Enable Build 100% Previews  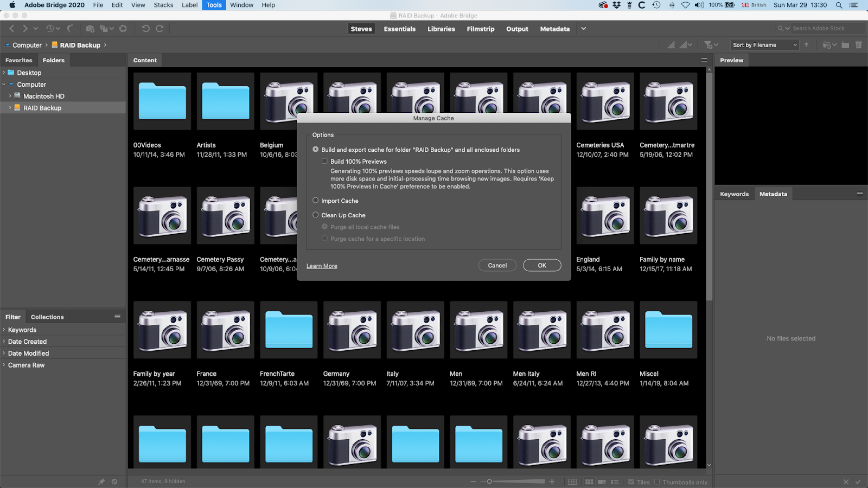pos(324,161)
